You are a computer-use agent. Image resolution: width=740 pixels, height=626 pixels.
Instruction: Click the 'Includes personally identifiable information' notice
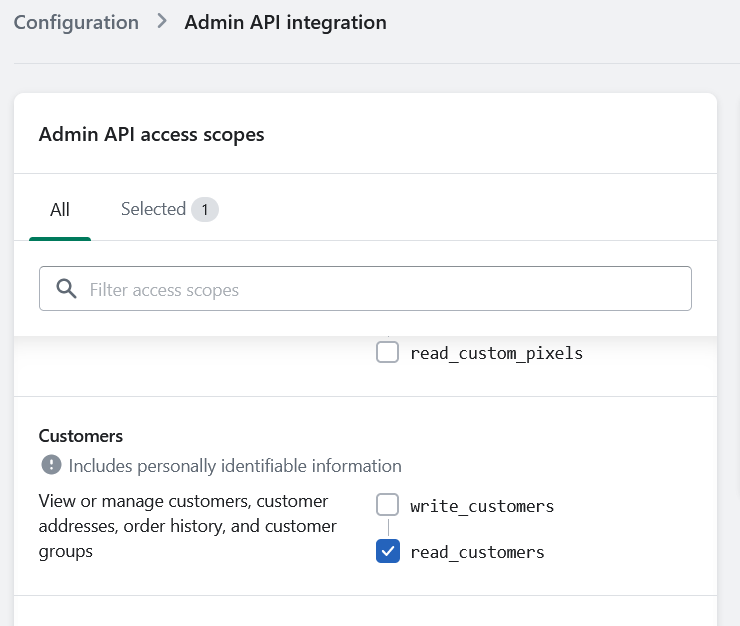coord(235,466)
